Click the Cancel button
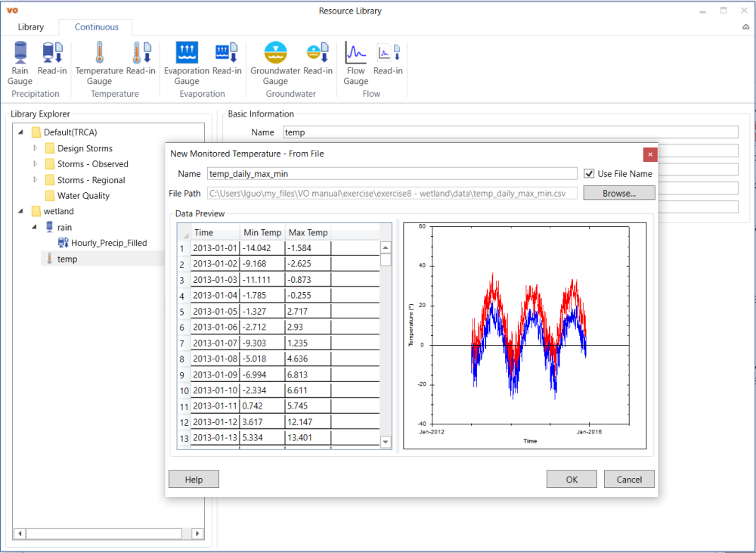The image size is (756, 553). pyautogui.click(x=629, y=479)
